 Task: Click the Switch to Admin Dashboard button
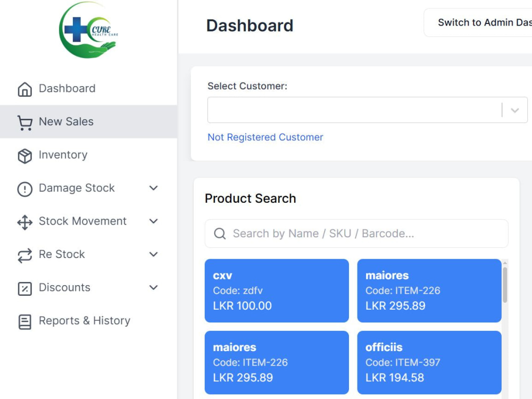[478, 22]
